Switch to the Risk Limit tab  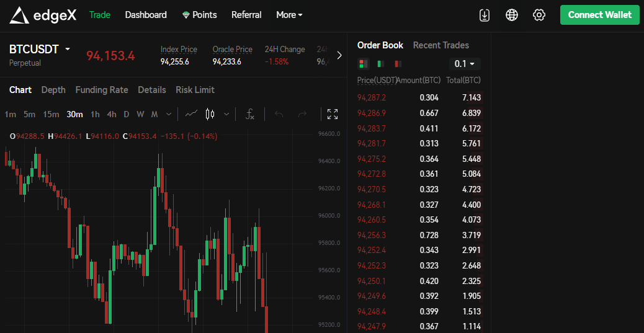pyautogui.click(x=195, y=90)
